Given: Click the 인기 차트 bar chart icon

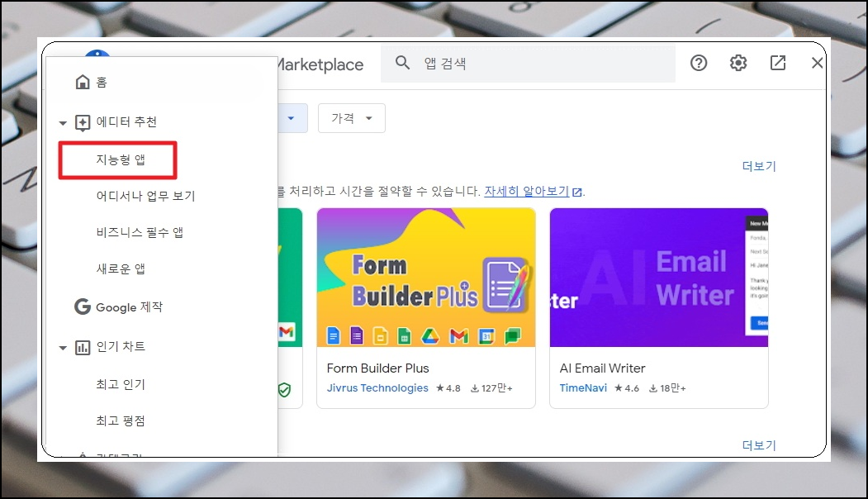Looking at the screenshot, I should 83,348.
